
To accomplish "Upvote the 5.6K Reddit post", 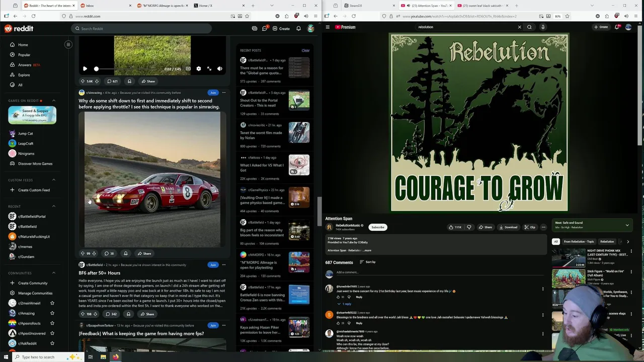I will click(x=83, y=81).
